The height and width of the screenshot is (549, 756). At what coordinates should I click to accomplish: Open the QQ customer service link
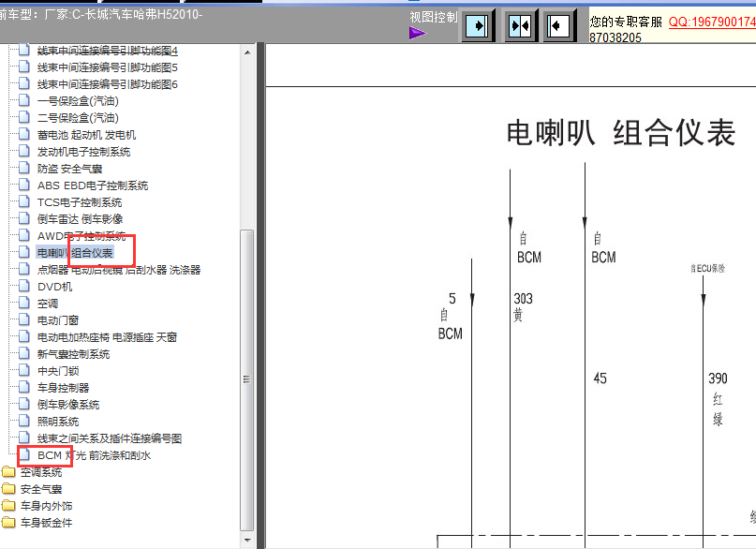point(712,22)
